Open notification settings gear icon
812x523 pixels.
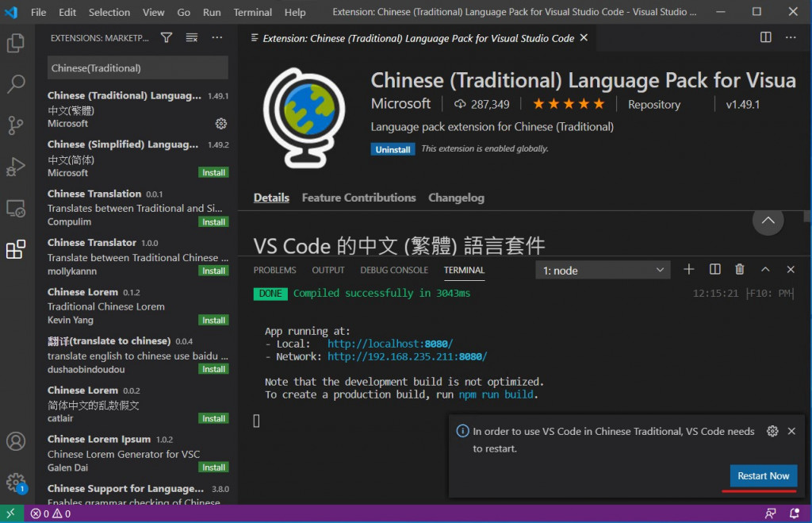click(772, 431)
